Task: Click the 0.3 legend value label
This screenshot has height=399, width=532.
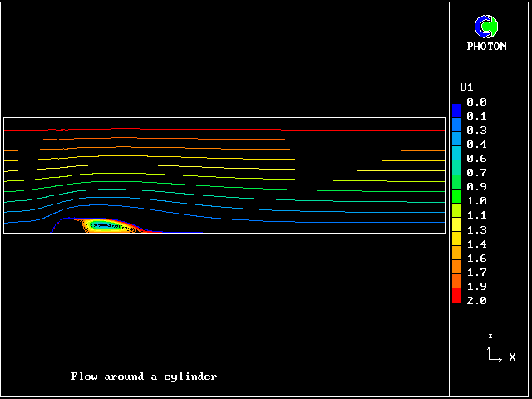Action: click(x=476, y=131)
